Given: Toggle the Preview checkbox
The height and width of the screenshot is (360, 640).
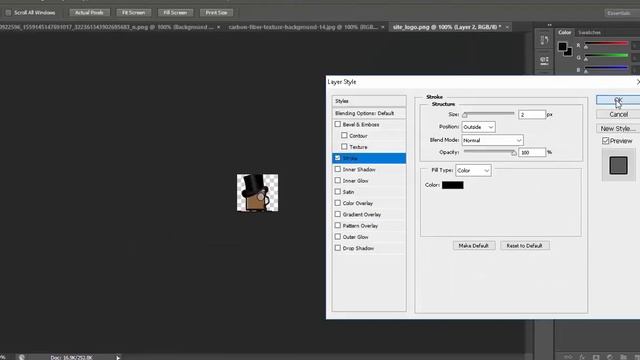Looking at the screenshot, I should point(606,141).
